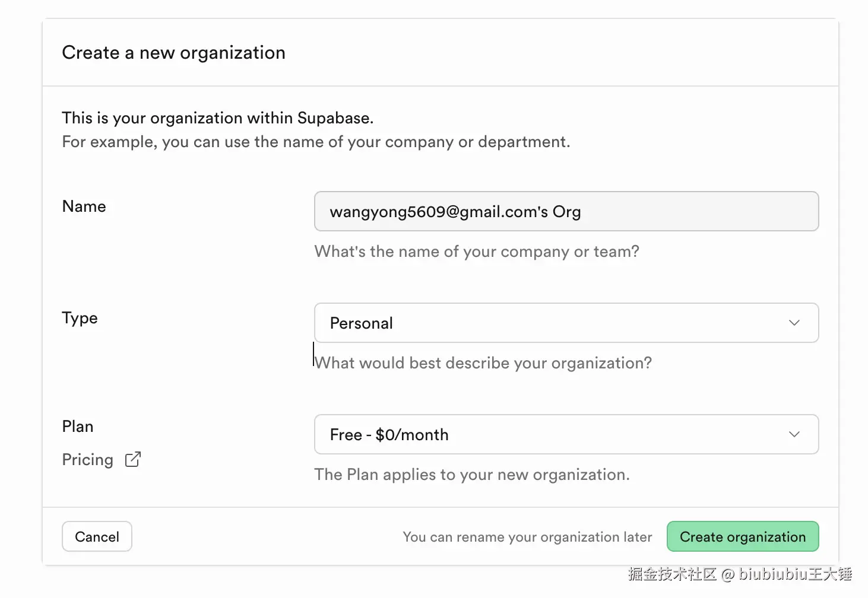Click the organization Name input field
The image size is (868, 598).
566,212
